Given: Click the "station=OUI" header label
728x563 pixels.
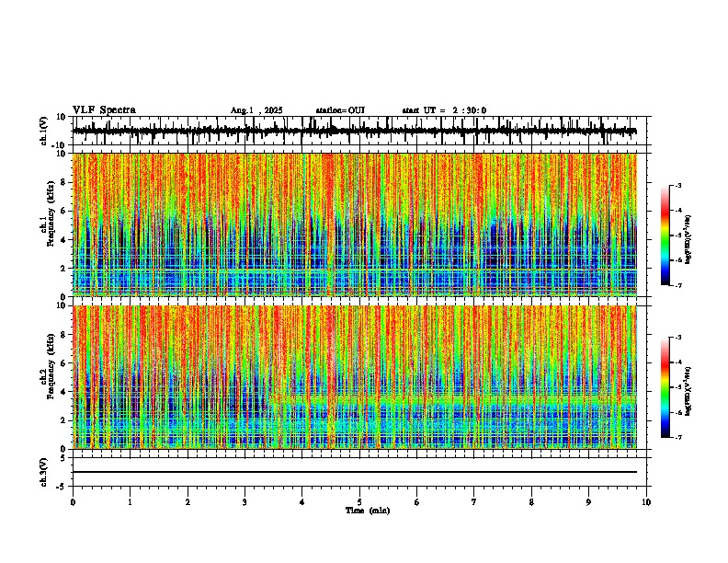Looking at the screenshot, I should (x=340, y=110).
